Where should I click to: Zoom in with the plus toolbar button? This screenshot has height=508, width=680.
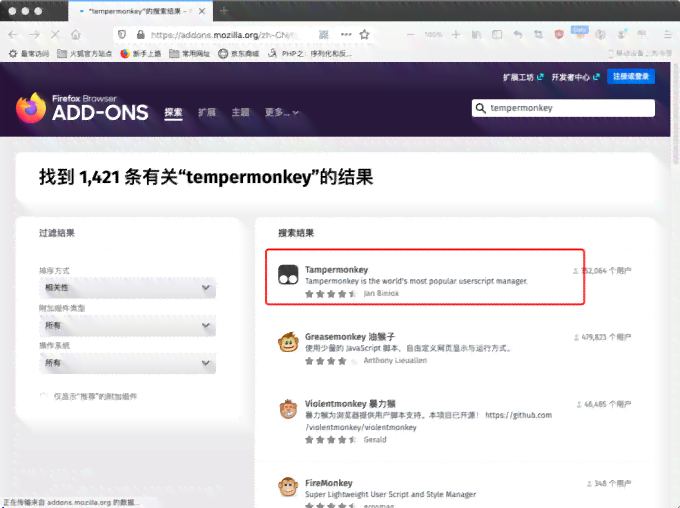[456, 35]
